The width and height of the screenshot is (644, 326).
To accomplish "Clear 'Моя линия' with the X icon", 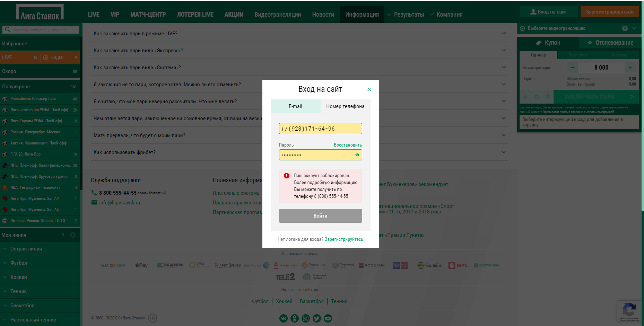I will pyautogui.click(x=73, y=235).
